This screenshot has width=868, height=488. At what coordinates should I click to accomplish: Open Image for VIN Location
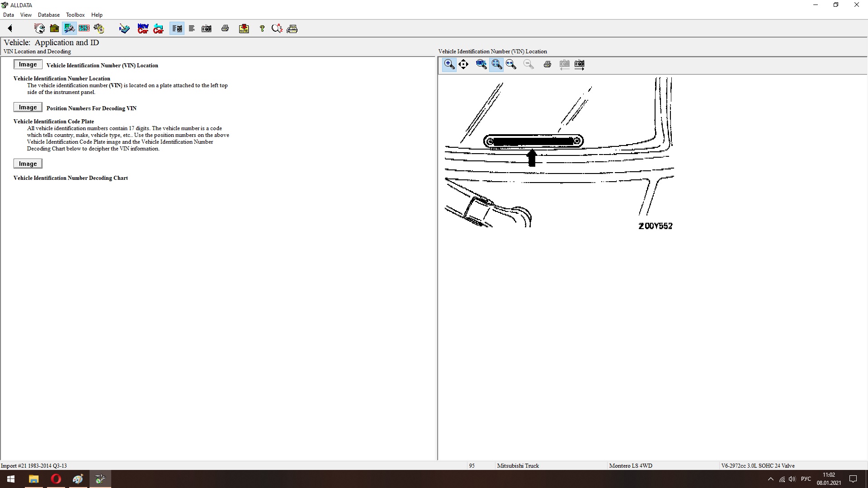pos(28,65)
